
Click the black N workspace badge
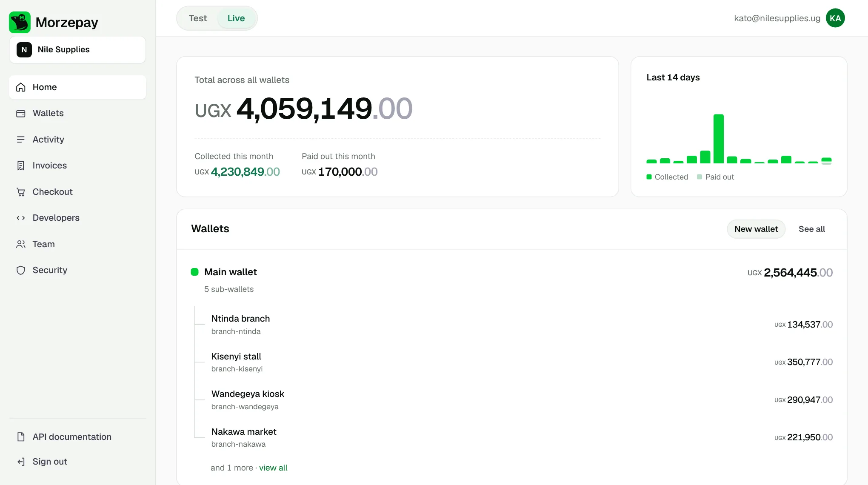click(24, 50)
